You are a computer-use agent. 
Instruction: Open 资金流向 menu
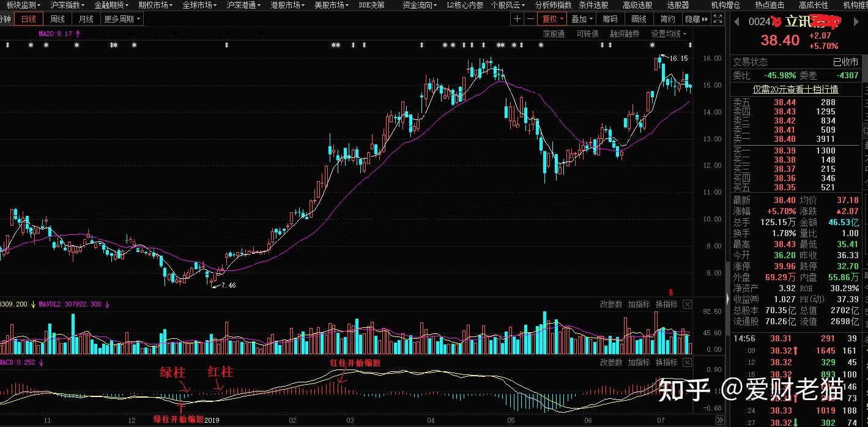click(x=420, y=5)
